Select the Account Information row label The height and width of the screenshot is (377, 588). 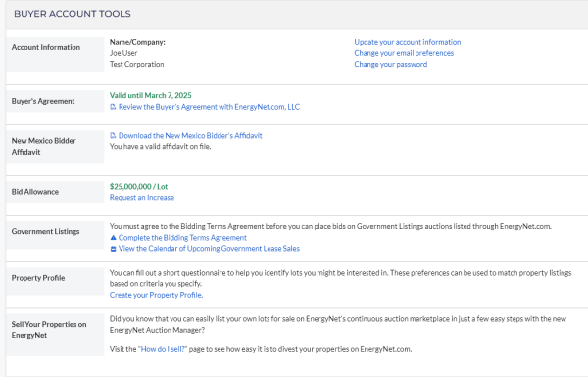click(x=46, y=47)
